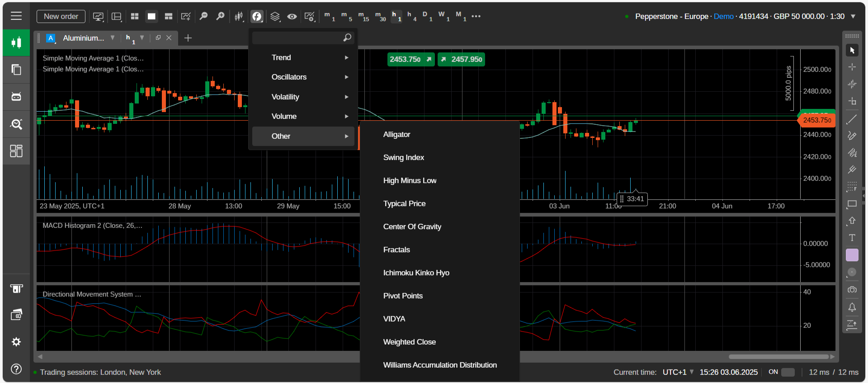The height and width of the screenshot is (383, 868).
Task: Open the chart tab h1 period dropdown
Action: point(142,38)
